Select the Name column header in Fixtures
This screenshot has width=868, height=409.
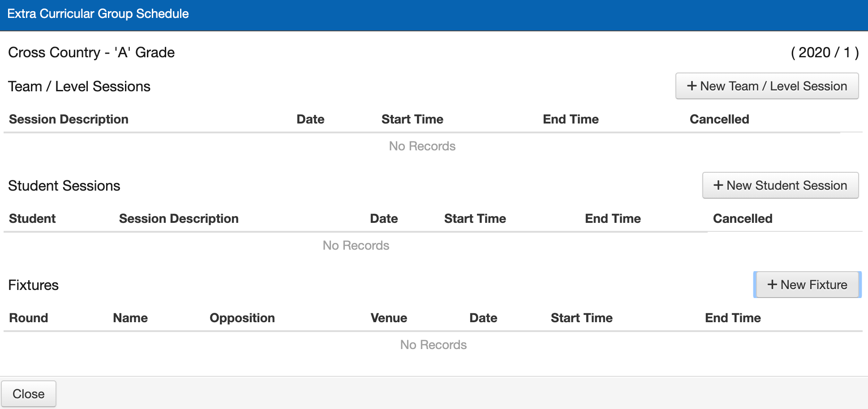pos(130,318)
